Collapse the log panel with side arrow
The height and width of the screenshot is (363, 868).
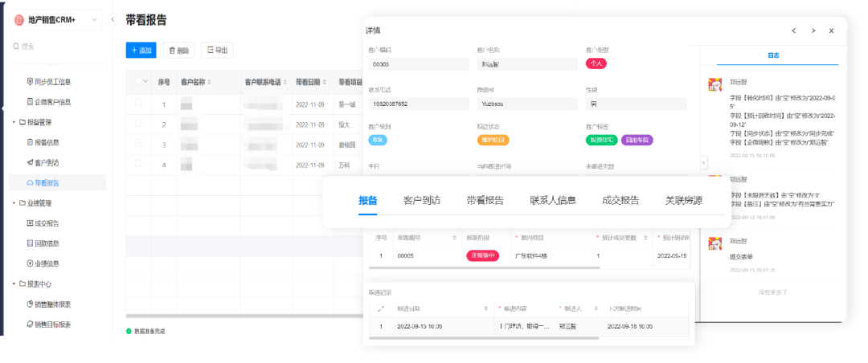coord(703,163)
